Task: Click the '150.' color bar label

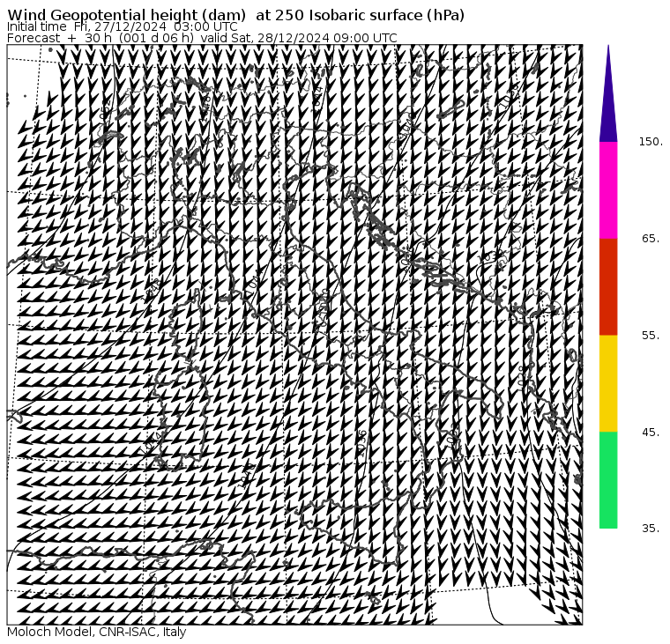Action: click(651, 142)
